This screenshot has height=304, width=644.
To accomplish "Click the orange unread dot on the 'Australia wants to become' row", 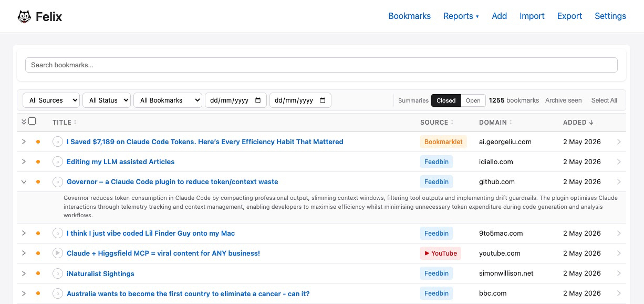I will 38,293.
